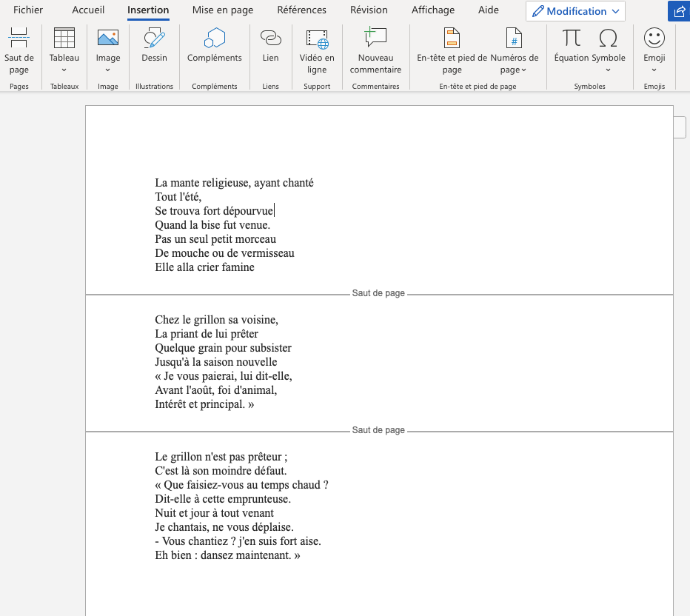Click the Image insertion icon

[x=108, y=38]
